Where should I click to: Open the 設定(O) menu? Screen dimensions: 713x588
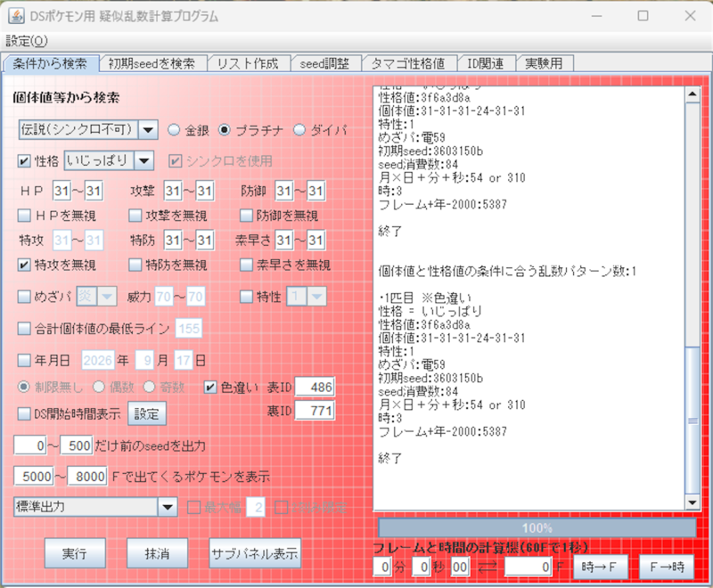click(27, 41)
